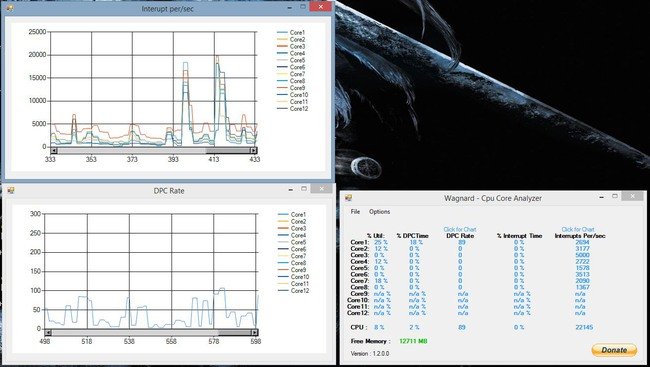Click the Donate button
Viewport: 650px width, 367px height.
pos(614,350)
